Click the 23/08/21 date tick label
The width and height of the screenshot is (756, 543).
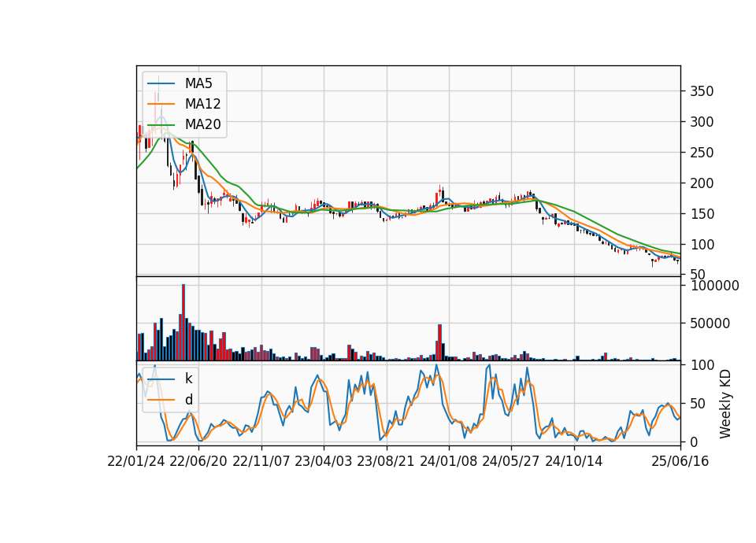tap(386, 461)
